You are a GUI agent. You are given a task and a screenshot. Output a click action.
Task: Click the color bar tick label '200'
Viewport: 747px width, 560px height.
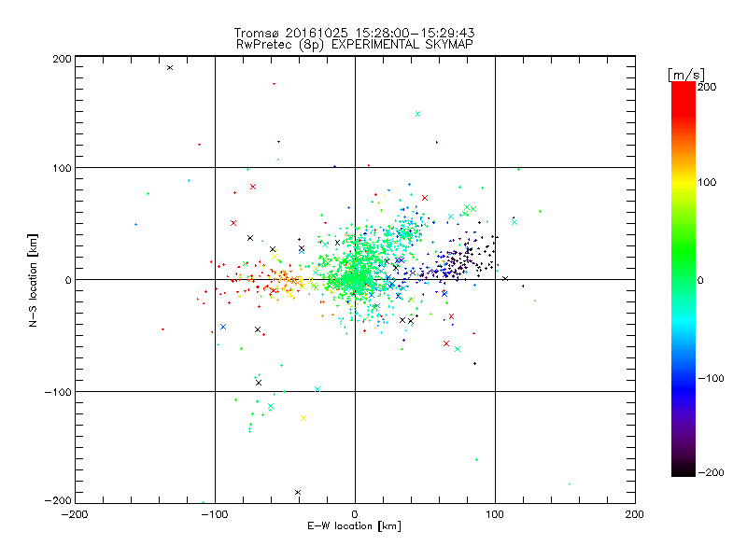click(x=707, y=87)
